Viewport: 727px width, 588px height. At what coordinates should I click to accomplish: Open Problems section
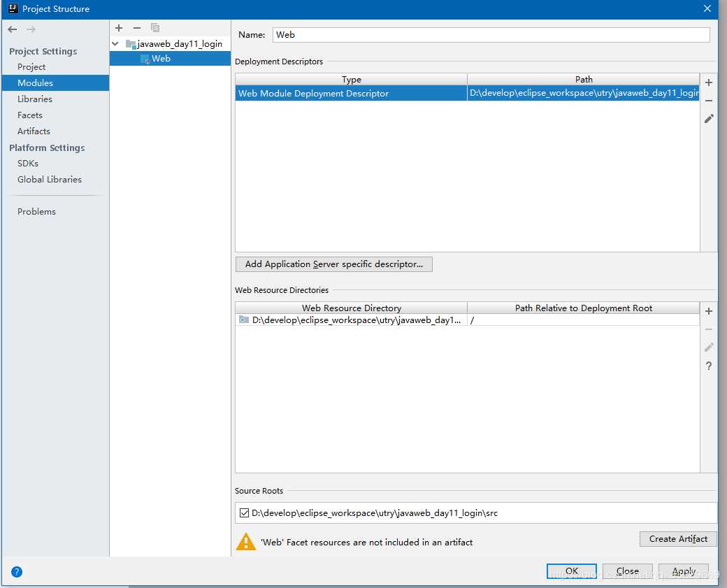click(x=36, y=211)
